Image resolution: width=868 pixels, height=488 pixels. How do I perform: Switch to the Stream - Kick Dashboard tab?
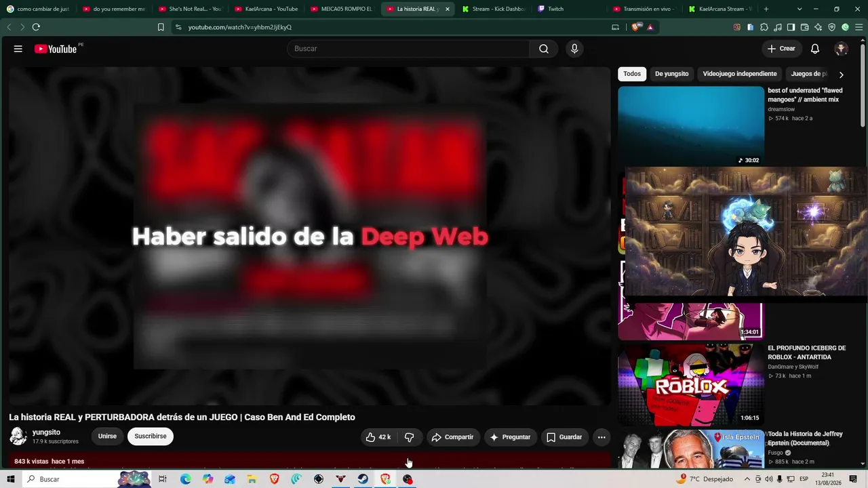tap(494, 9)
